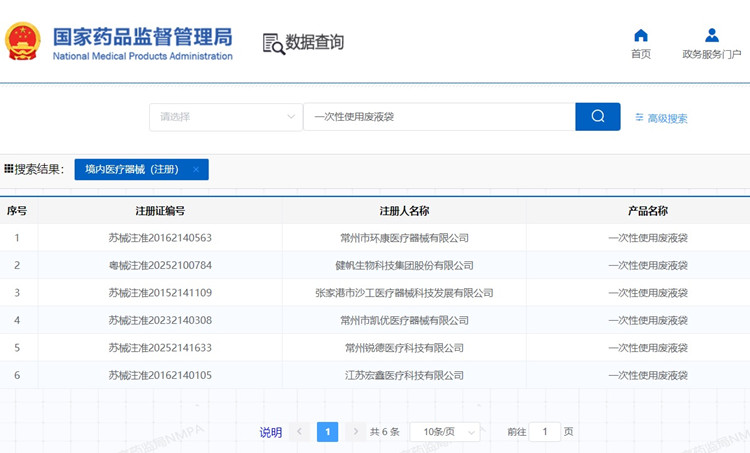750x453 pixels.
Task: Open the 政务服务门户 user portal icon
Action: pyautogui.click(x=711, y=36)
